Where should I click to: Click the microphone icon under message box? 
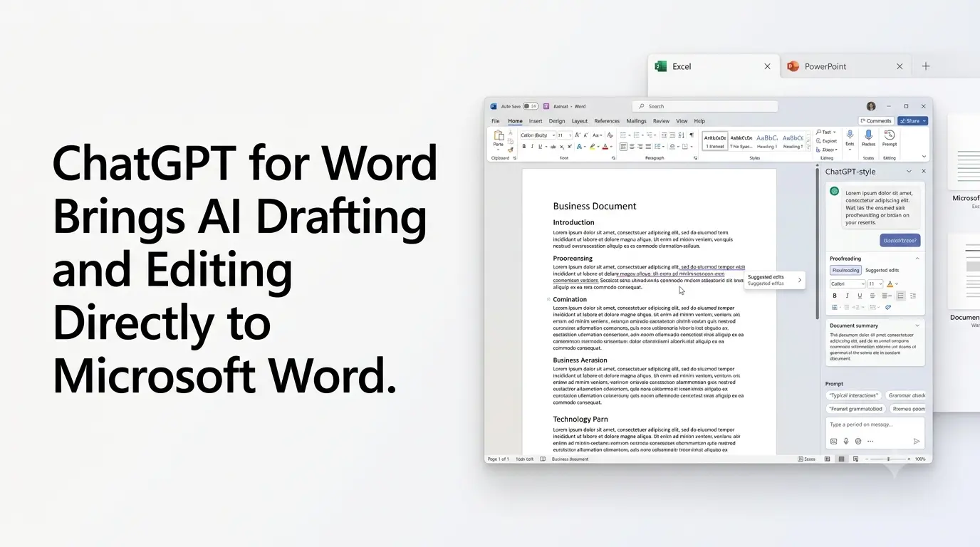pyautogui.click(x=846, y=442)
